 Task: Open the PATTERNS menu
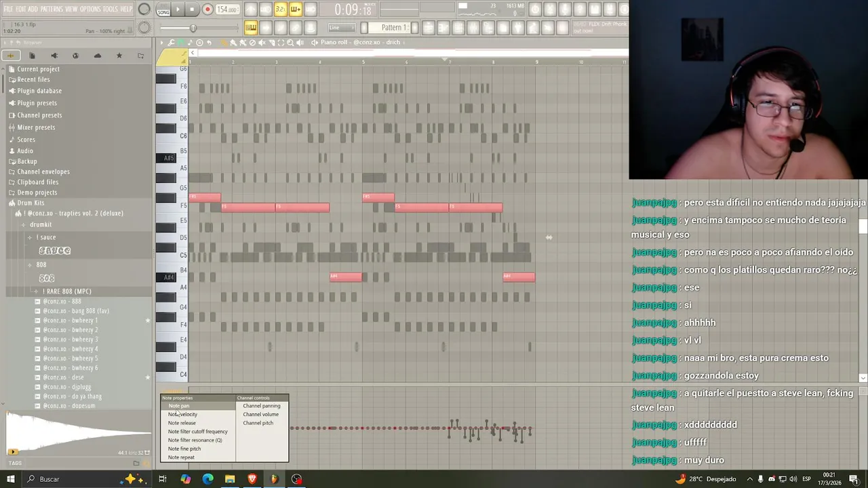click(x=52, y=9)
